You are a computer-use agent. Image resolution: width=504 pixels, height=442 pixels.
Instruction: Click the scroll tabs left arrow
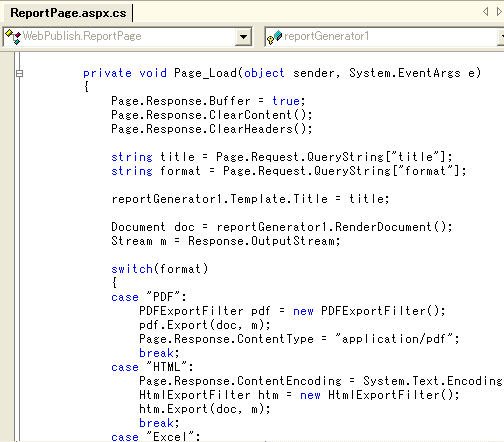click(x=486, y=12)
